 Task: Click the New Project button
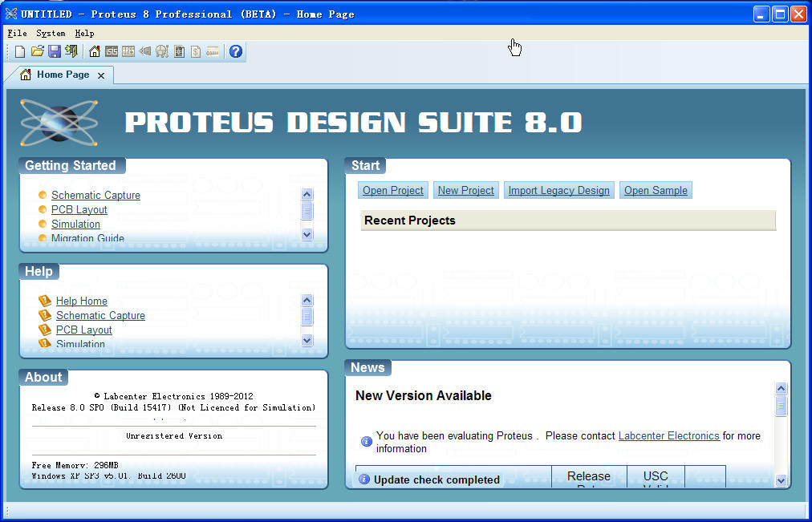465,190
